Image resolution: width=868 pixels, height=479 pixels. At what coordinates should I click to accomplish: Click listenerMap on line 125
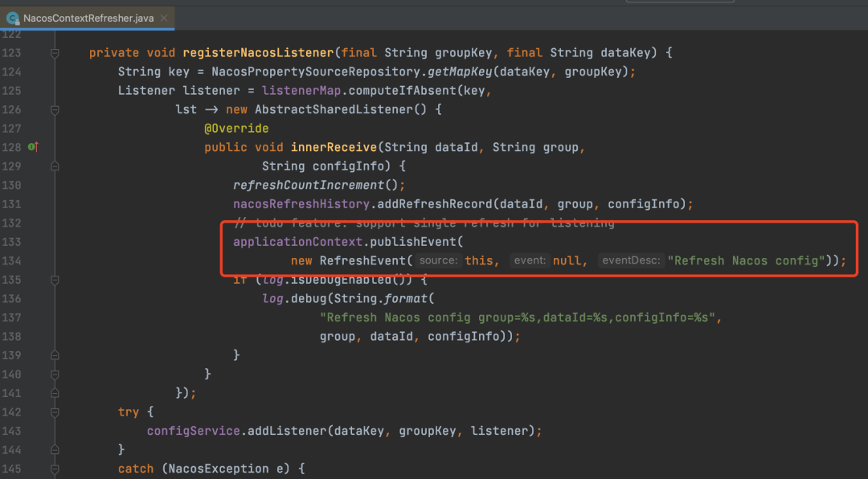[301, 91]
